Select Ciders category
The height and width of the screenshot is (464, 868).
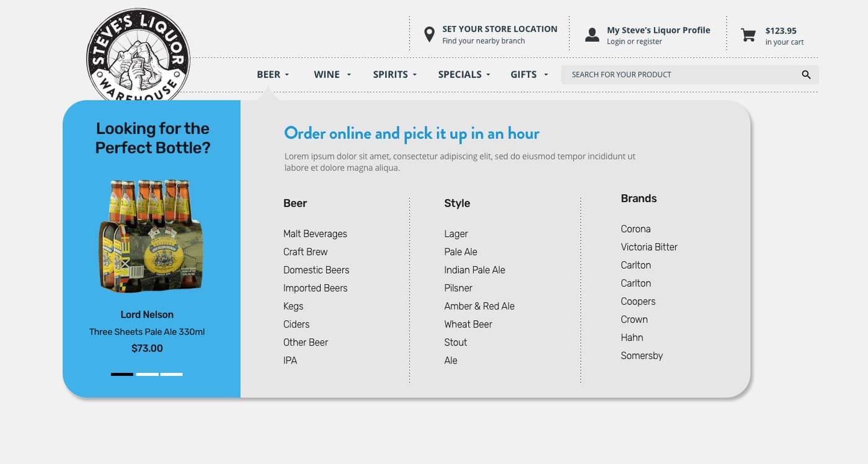[296, 324]
